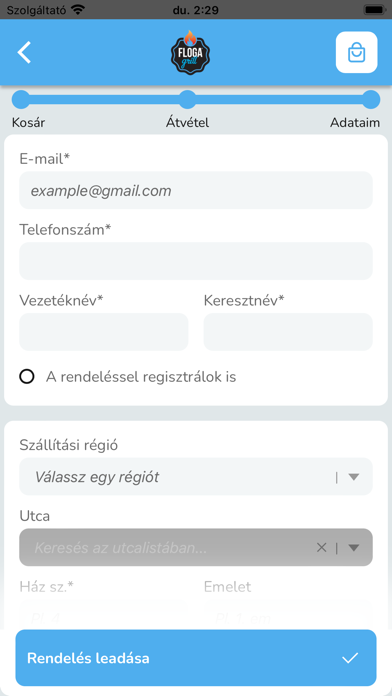Tap the battery indicator icon
392x696 pixels.
375,9
